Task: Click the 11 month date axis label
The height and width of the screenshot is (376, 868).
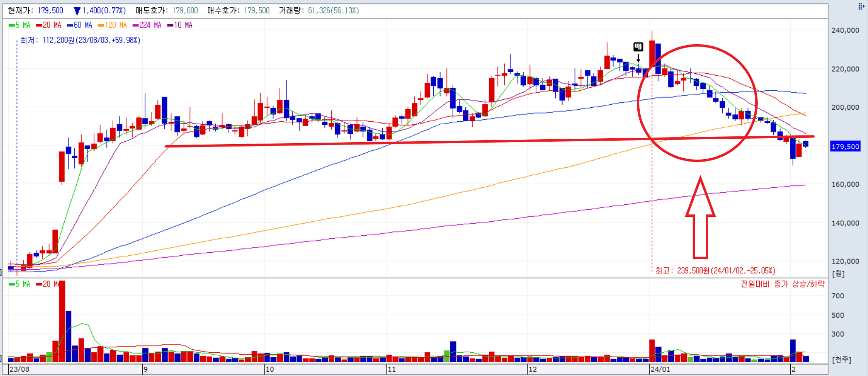Action: click(x=391, y=369)
